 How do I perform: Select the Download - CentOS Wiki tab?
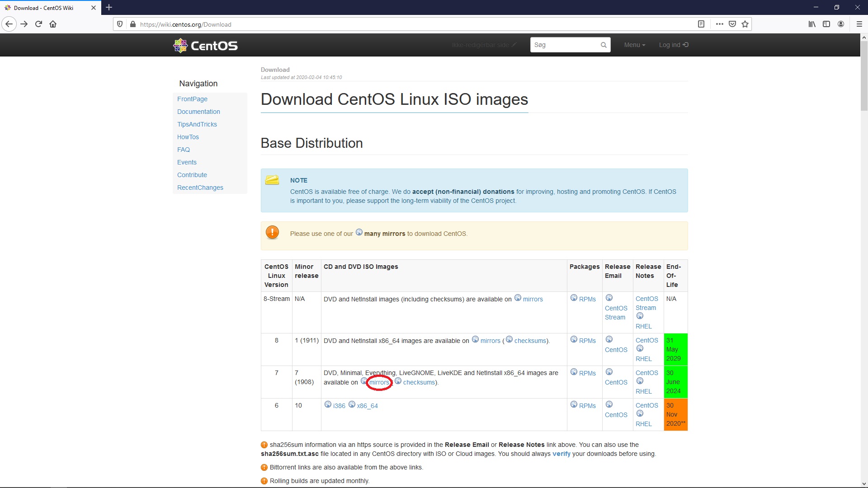50,8
